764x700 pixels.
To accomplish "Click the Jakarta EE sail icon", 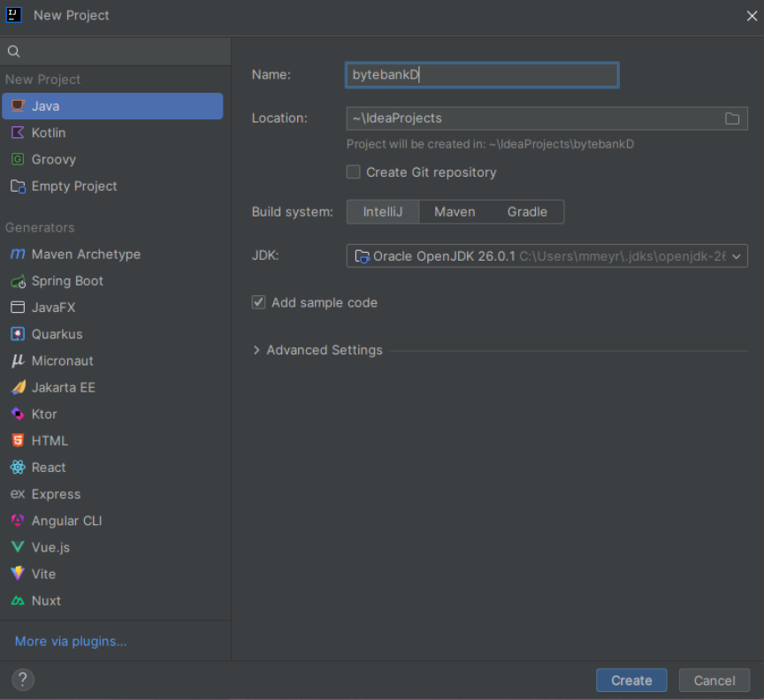I will click(x=18, y=387).
